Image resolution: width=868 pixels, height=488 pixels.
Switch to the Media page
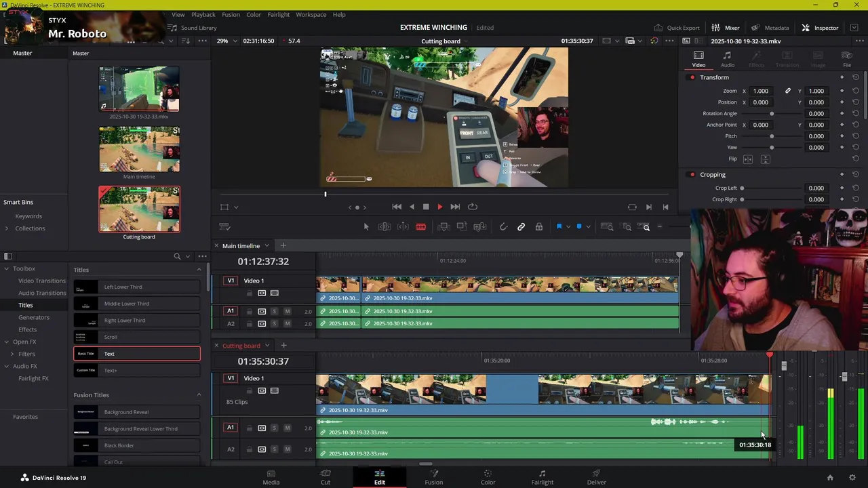pos(271,477)
